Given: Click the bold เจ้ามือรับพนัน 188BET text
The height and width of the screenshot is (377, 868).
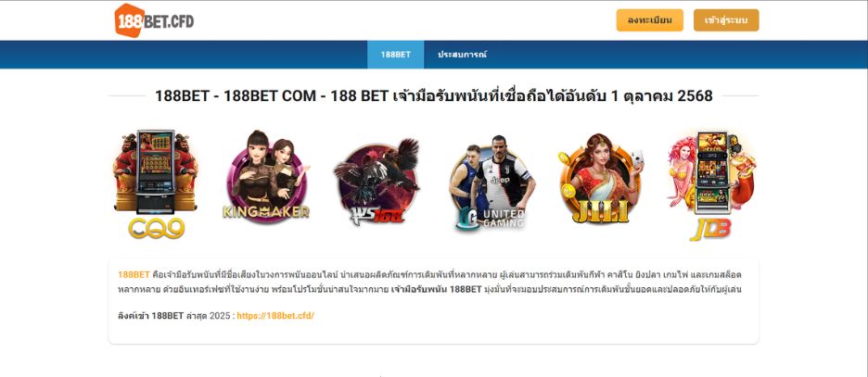Looking at the screenshot, I should click(x=436, y=289).
